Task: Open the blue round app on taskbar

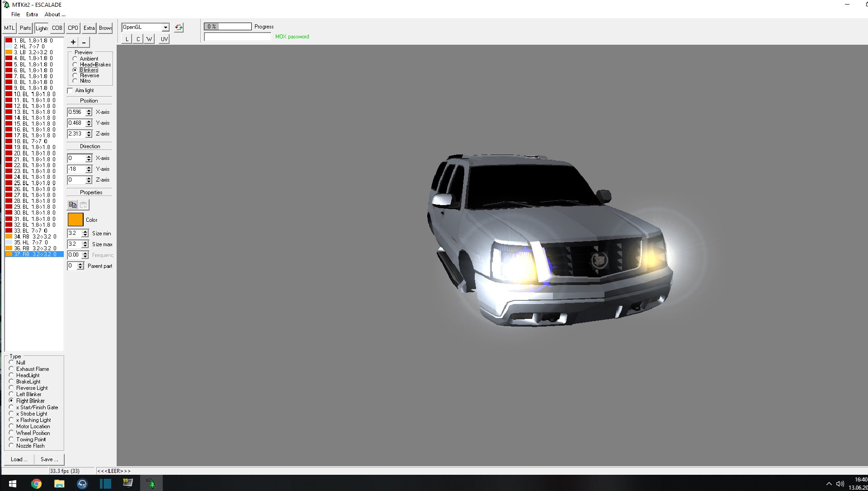Action: click(x=82, y=484)
